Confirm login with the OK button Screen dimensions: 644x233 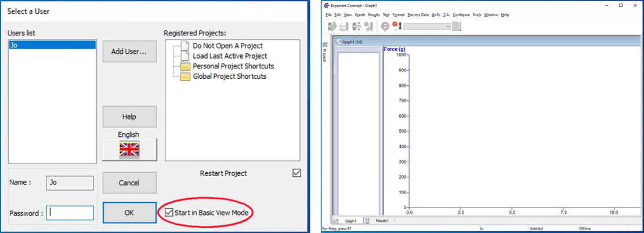(129, 213)
